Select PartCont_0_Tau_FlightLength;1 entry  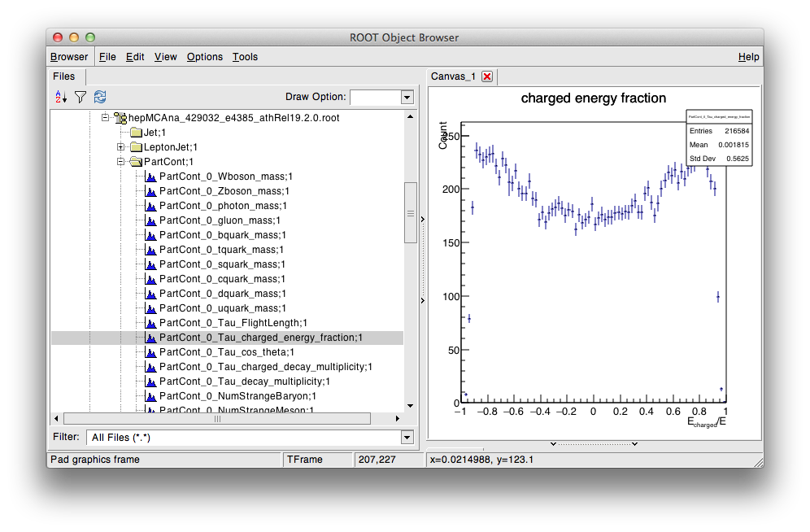pyautogui.click(x=233, y=323)
